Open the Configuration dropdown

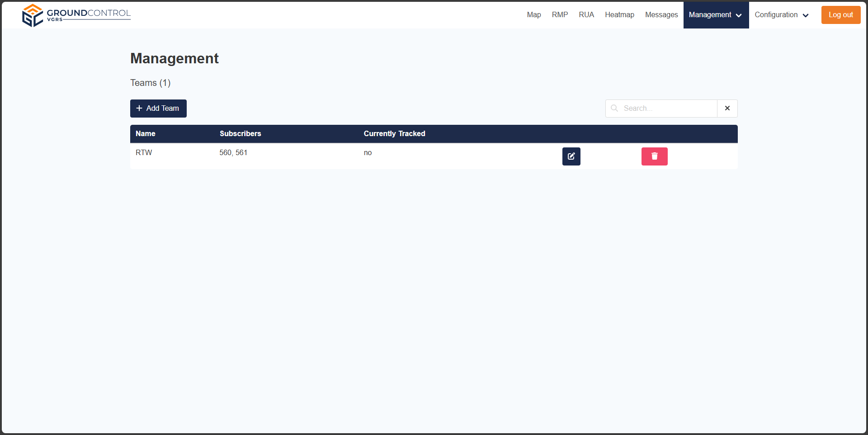tap(781, 15)
